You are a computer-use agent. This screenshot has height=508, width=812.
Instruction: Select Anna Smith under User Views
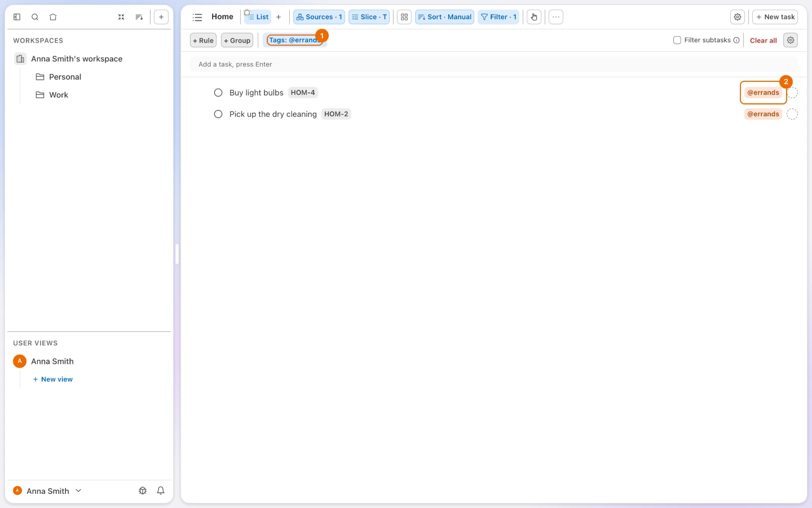(x=52, y=361)
